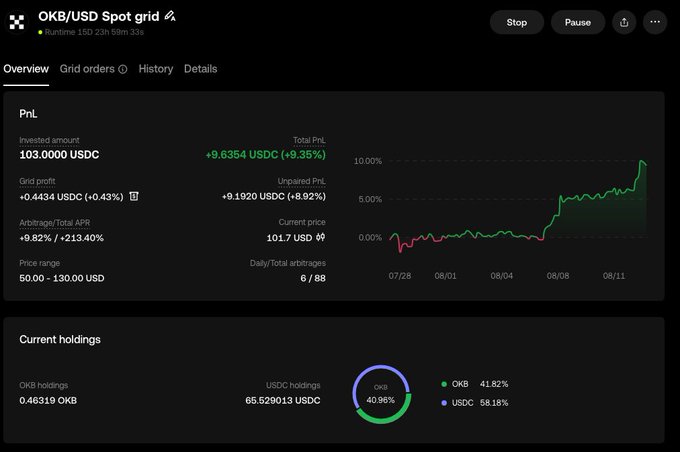Open the Details tab
The image size is (680, 452).
pyautogui.click(x=200, y=69)
